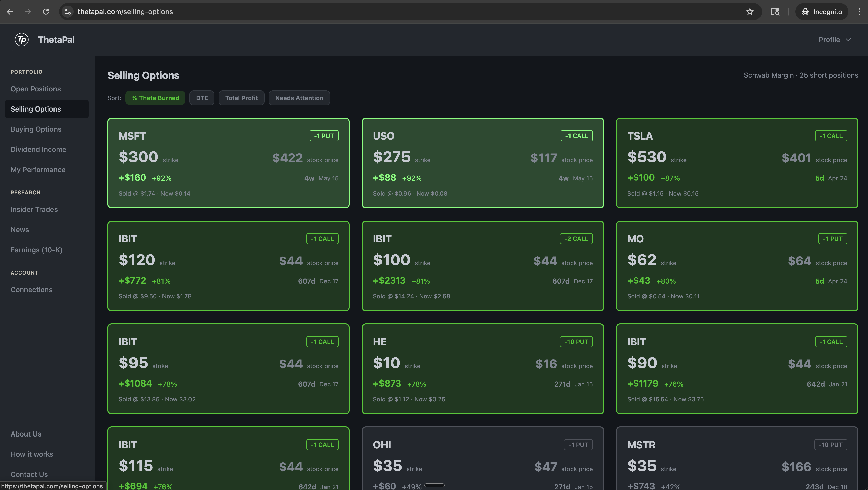Open the OHI $35 put card

pyautogui.click(x=483, y=459)
